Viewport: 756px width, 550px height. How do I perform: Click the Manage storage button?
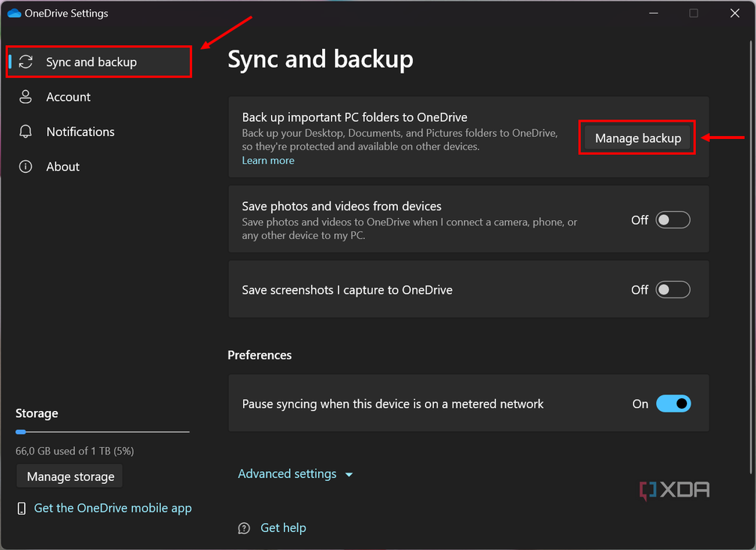pyautogui.click(x=69, y=476)
